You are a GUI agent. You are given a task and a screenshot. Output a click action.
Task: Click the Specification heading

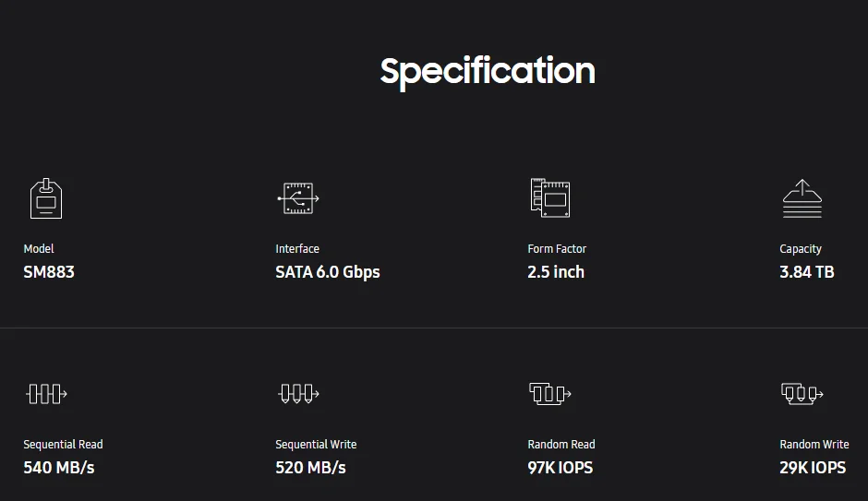coord(488,71)
